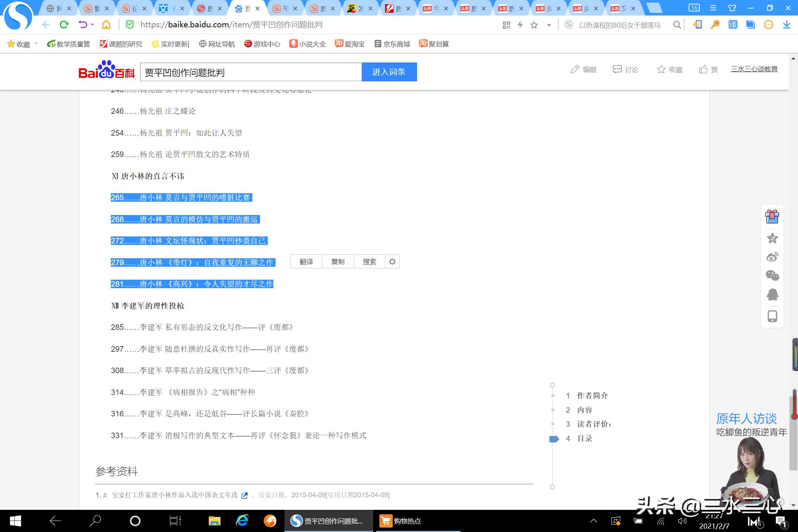The image size is (798, 532).
Task: Open the 宝安打工作家唐小林 reference link
Action: pos(174,495)
